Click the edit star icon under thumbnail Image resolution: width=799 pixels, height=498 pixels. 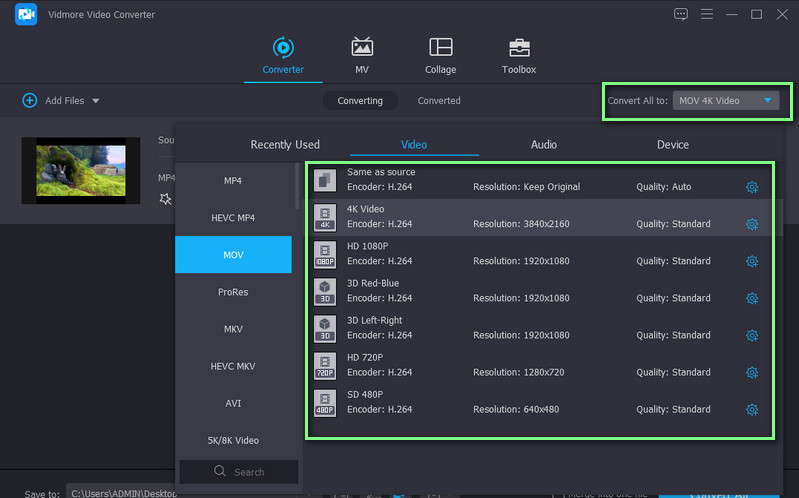point(165,199)
